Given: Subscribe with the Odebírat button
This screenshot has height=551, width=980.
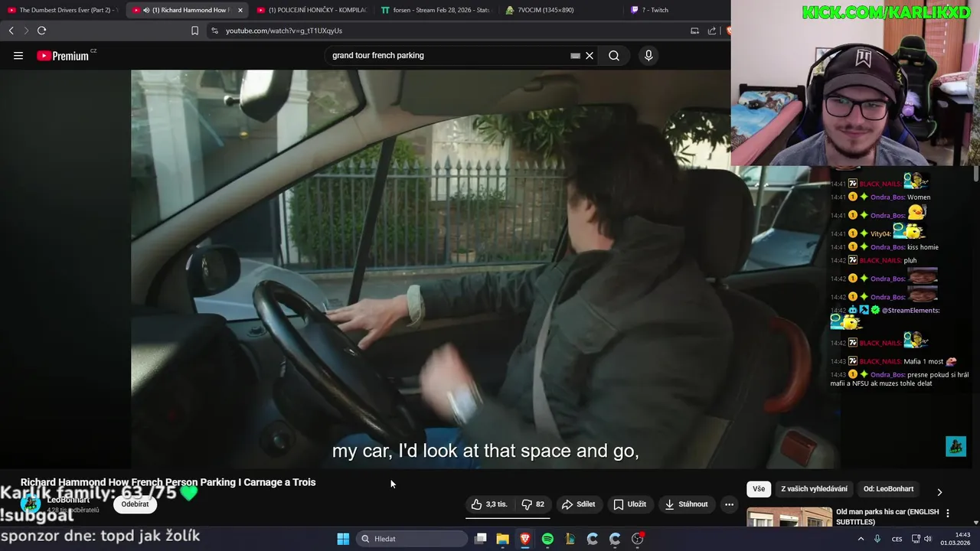Looking at the screenshot, I should (x=135, y=504).
